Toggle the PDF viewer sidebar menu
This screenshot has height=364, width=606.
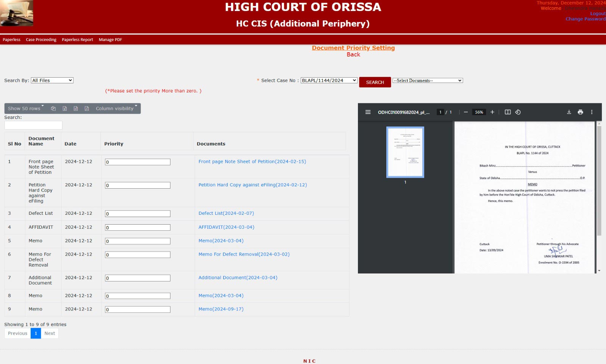point(368,112)
